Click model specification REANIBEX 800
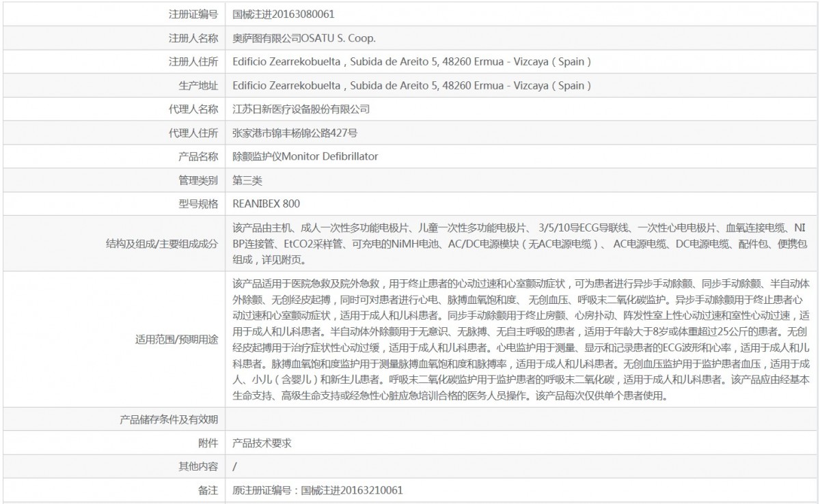This screenshot has width=820, height=504. tap(266, 204)
